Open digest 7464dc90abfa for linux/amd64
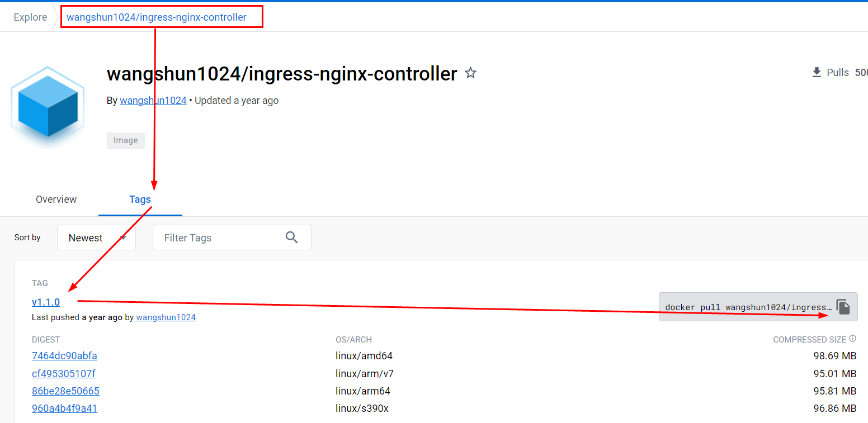Viewport: 868px width, 423px height. click(x=64, y=355)
